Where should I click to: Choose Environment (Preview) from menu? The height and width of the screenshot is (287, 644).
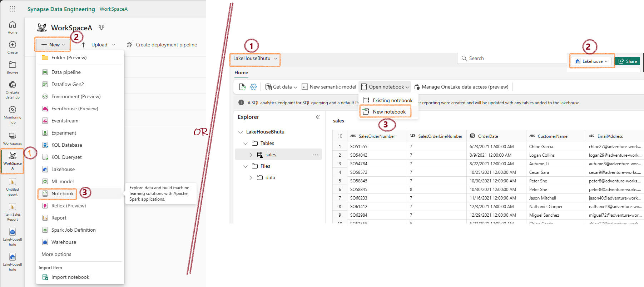80,96
